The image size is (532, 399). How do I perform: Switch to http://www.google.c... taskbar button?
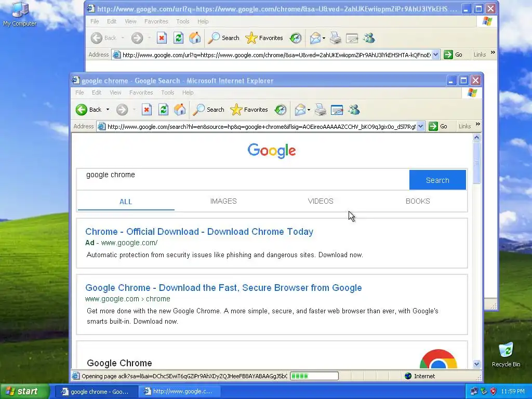point(180,392)
